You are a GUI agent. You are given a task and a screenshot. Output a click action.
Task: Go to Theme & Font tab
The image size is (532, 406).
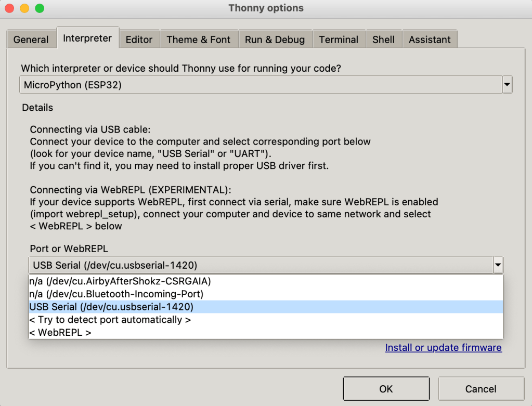(x=198, y=40)
